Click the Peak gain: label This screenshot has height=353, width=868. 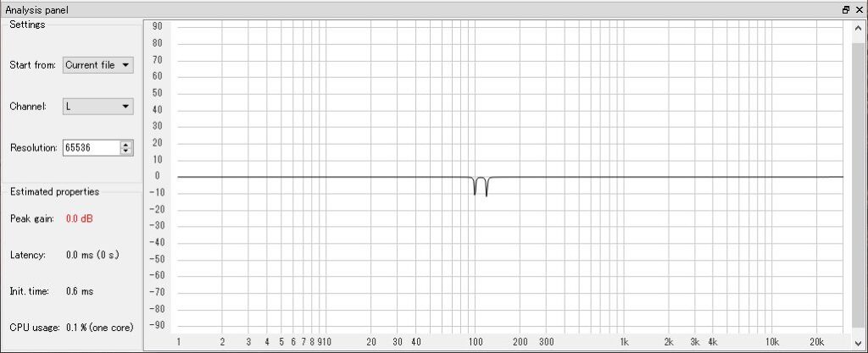(32, 218)
